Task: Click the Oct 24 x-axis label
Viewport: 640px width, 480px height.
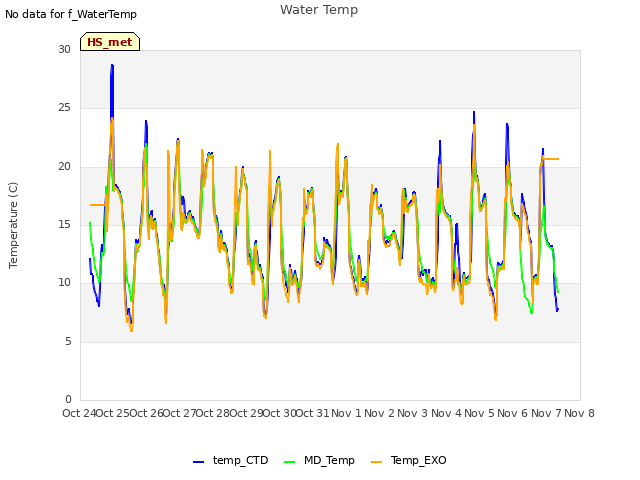Action: [x=79, y=413]
